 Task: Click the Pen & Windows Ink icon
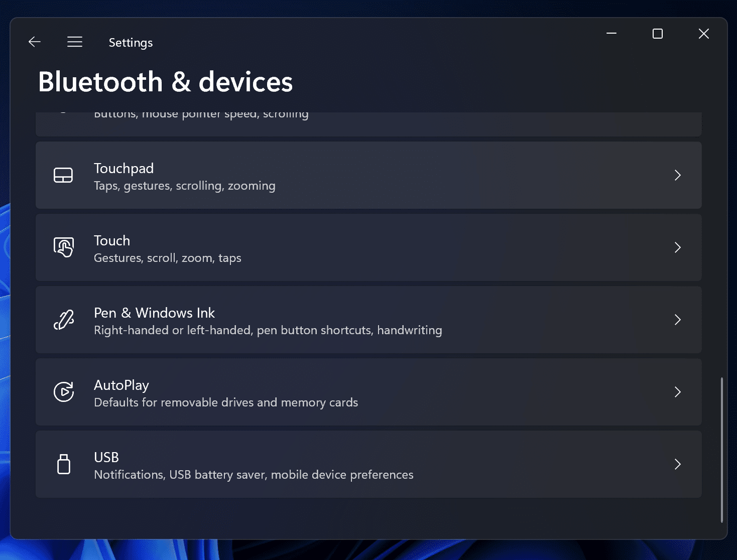click(x=64, y=320)
